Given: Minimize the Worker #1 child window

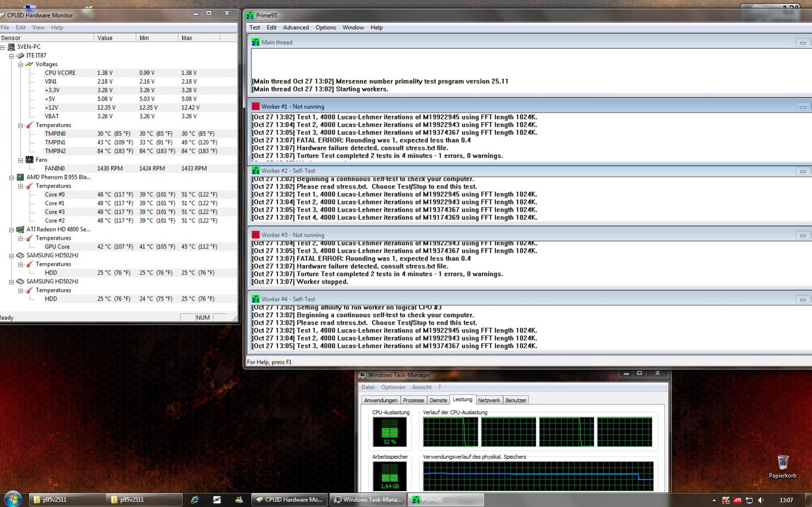Looking at the screenshot, I should [803, 107].
